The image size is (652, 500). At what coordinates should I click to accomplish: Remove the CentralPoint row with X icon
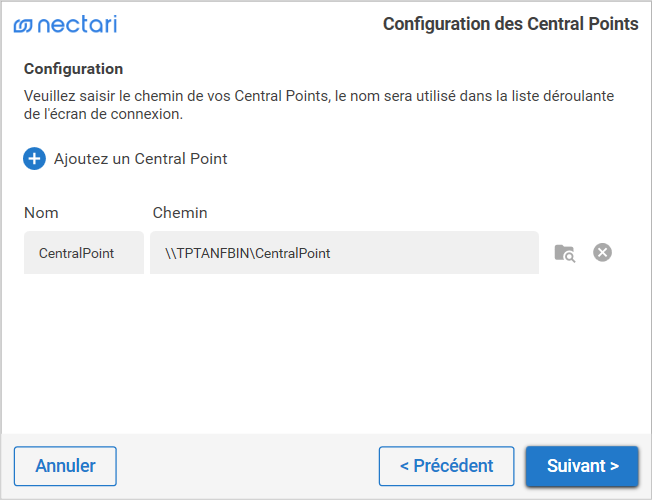tap(602, 253)
